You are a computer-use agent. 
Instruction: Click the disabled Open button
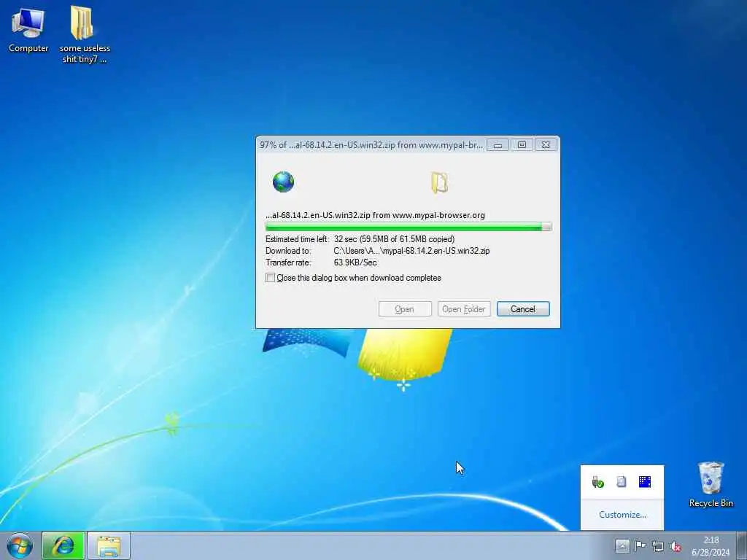click(x=404, y=309)
